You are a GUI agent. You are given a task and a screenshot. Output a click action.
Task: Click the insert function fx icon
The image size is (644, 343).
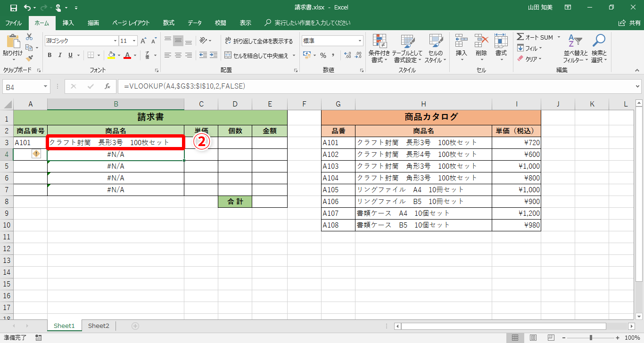tap(107, 86)
